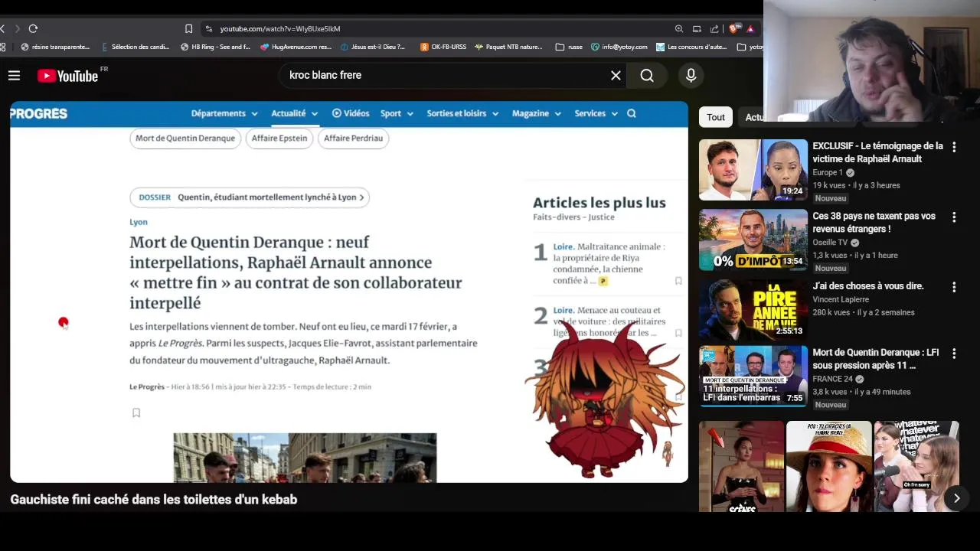Open the 'résine transparente' bookmark

tap(55, 47)
